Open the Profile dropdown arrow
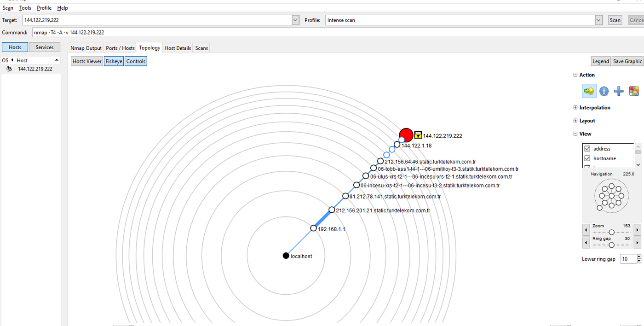Screen dimensions: 644x326 [x=598, y=20]
